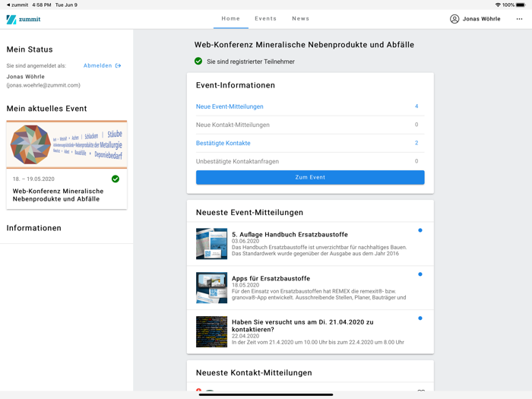The height and width of the screenshot is (399, 532).
Task: Expand the Informationen section in sidebar
Action: tap(34, 228)
